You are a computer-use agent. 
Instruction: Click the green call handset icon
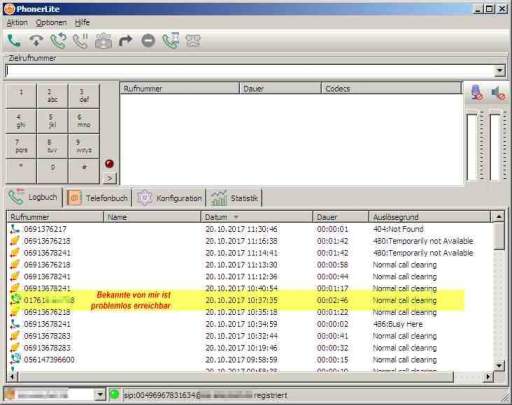[14, 41]
